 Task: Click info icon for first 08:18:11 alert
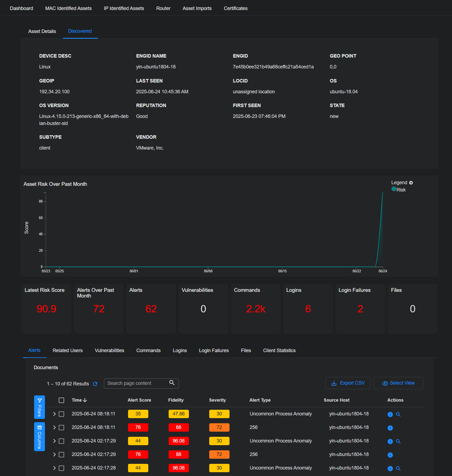point(390,414)
